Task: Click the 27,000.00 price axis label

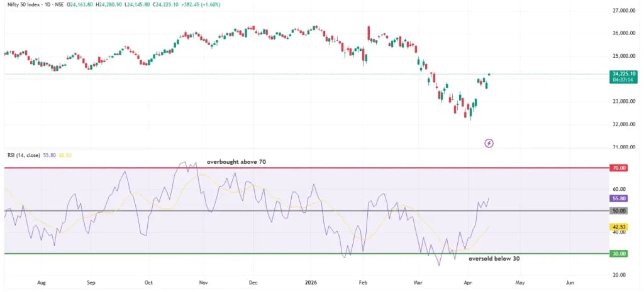Action: pos(624,10)
